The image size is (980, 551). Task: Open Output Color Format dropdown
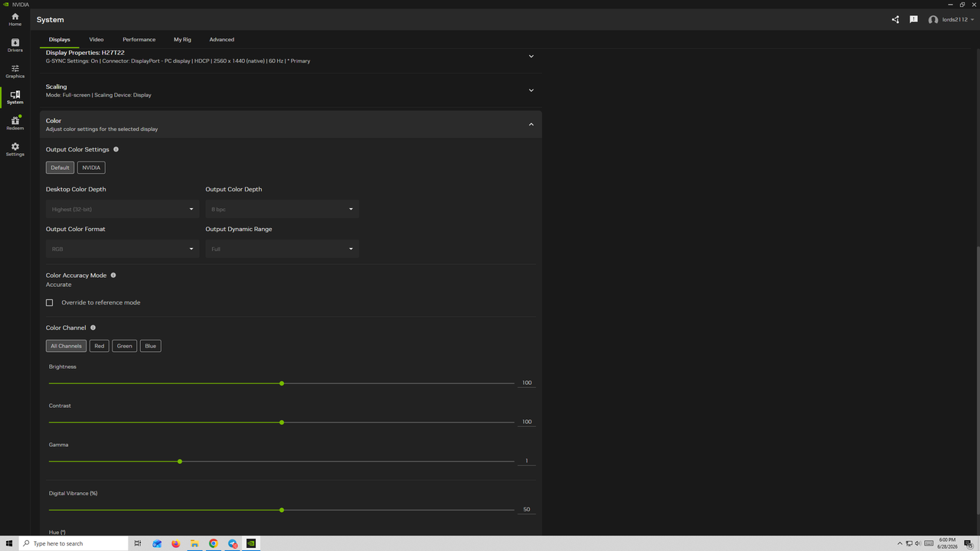coord(122,249)
